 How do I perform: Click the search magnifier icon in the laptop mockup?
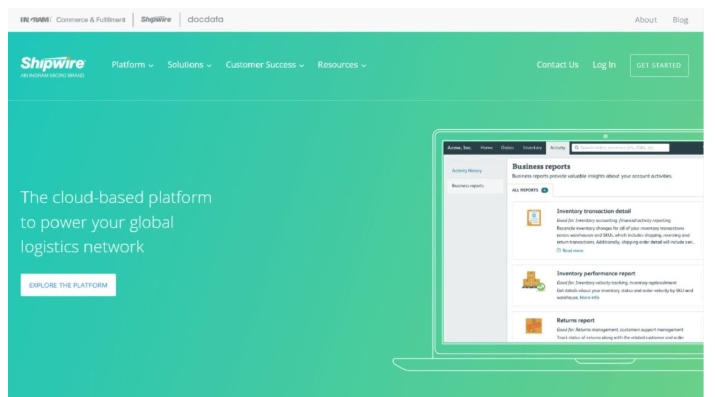pyautogui.click(x=576, y=148)
